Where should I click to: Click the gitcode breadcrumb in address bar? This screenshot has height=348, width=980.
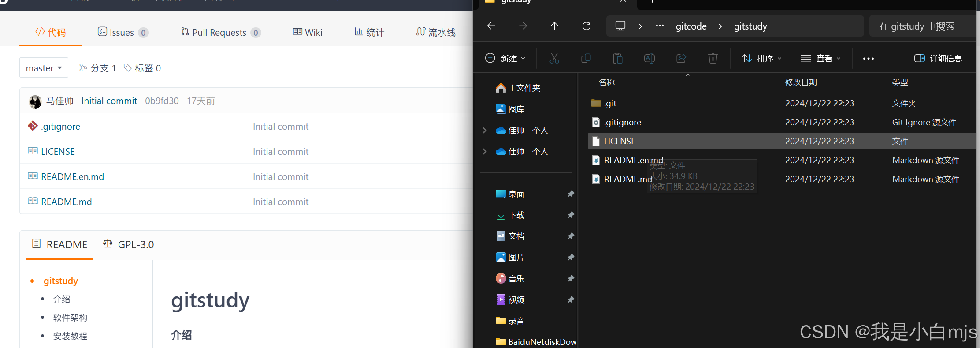click(691, 26)
